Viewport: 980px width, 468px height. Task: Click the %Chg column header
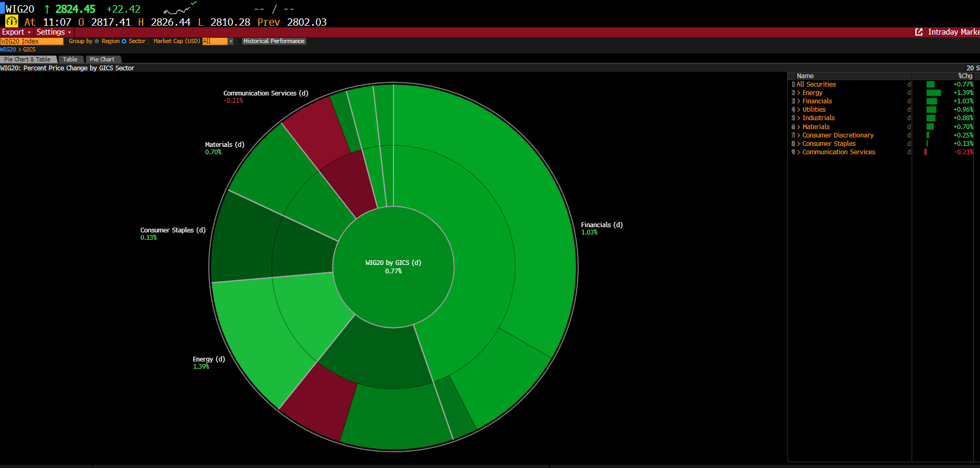click(x=965, y=76)
